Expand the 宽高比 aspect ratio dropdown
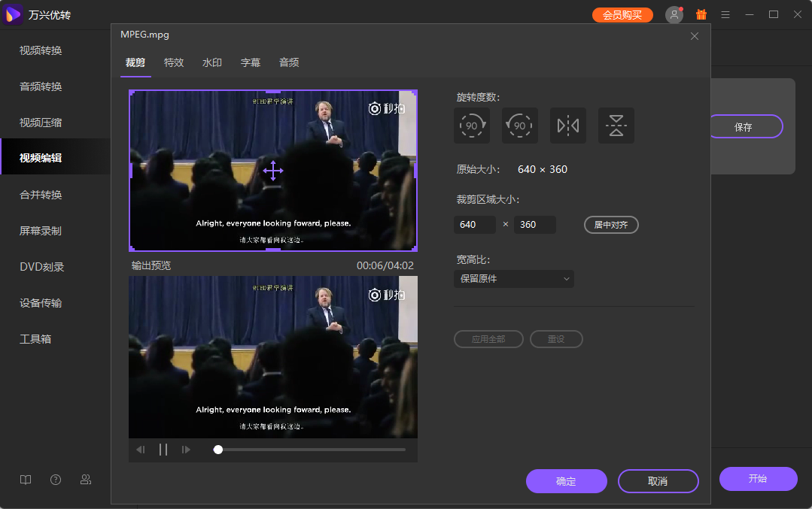 pyautogui.click(x=514, y=279)
